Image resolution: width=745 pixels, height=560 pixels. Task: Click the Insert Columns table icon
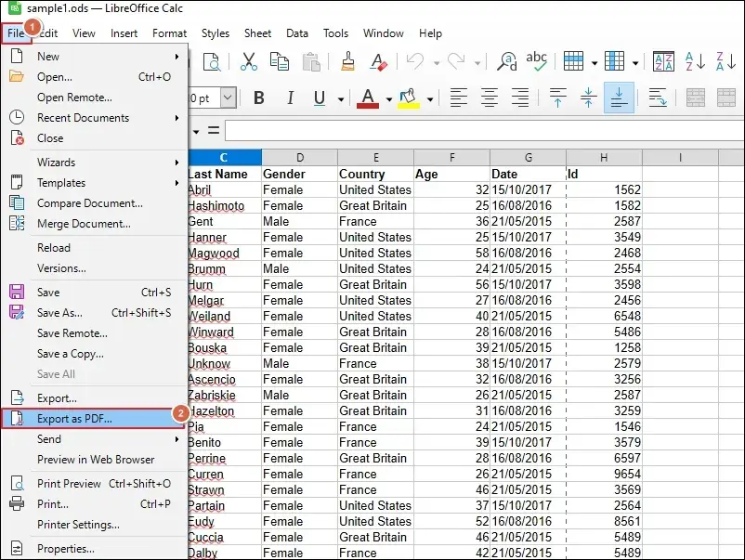(614, 61)
